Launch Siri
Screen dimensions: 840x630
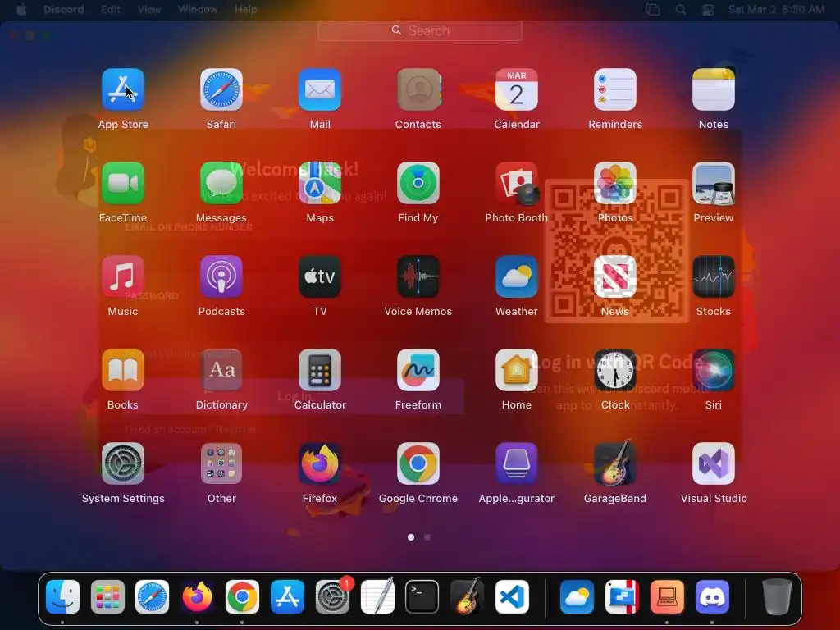tap(714, 370)
